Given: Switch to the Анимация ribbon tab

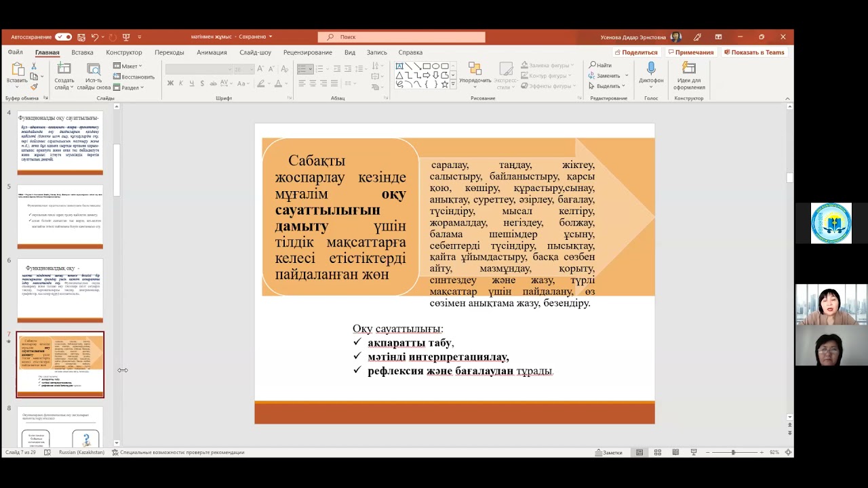Looking at the screenshot, I should (212, 52).
